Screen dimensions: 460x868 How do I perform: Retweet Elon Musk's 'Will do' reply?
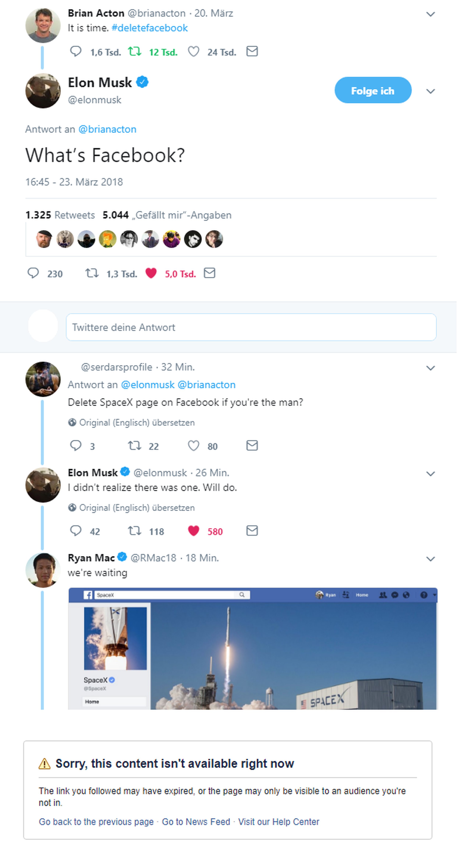click(135, 531)
